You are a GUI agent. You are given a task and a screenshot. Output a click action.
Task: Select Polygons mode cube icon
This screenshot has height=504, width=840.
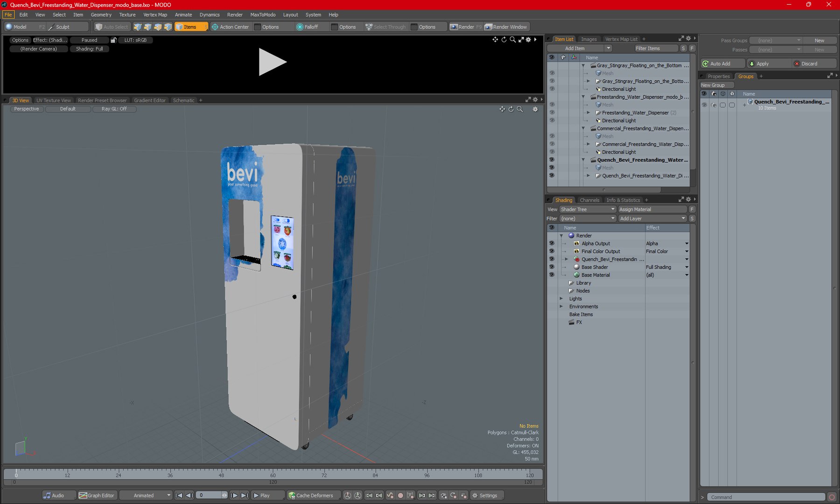click(158, 27)
